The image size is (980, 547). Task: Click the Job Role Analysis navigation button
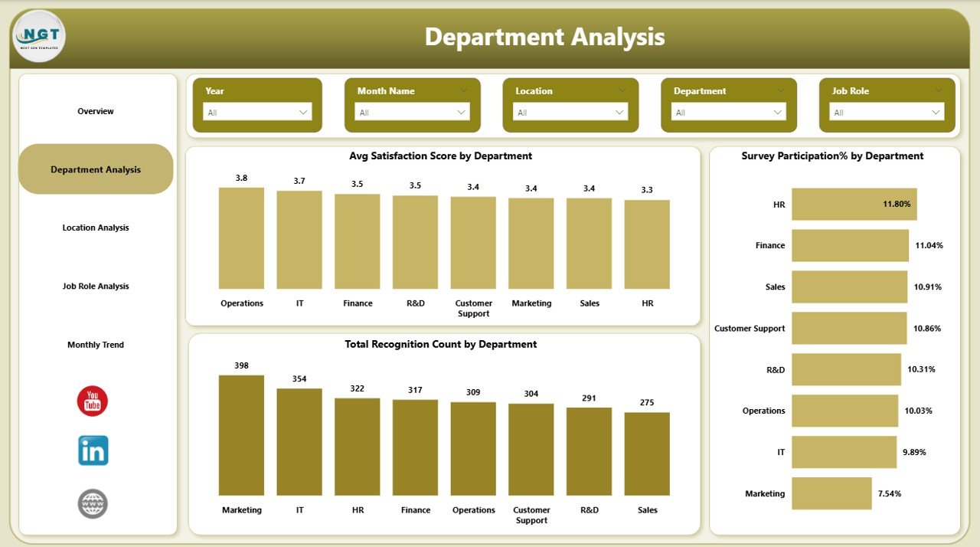(x=95, y=286)
